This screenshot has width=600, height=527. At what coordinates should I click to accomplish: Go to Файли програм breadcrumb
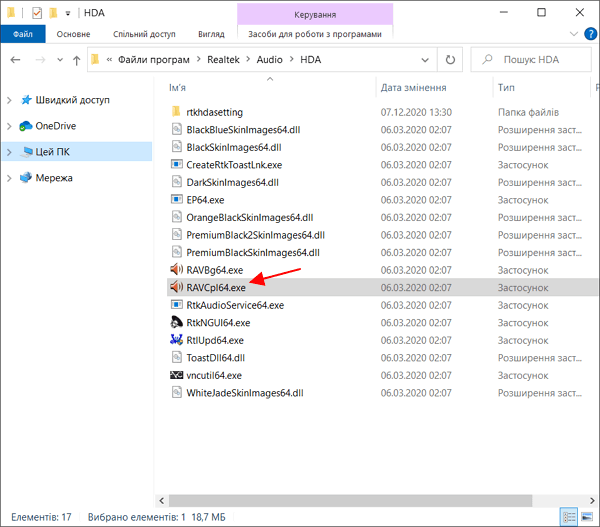[x=154, y=60]
